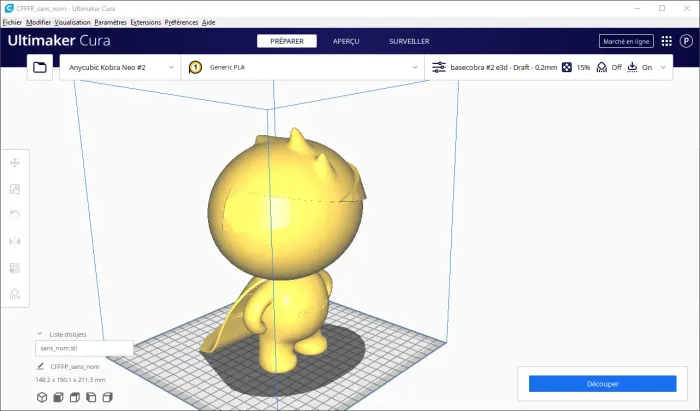The height and width of the screenshot is (411, 700).
Task: Switch to right side view cube
Action: tap(108, 397)
